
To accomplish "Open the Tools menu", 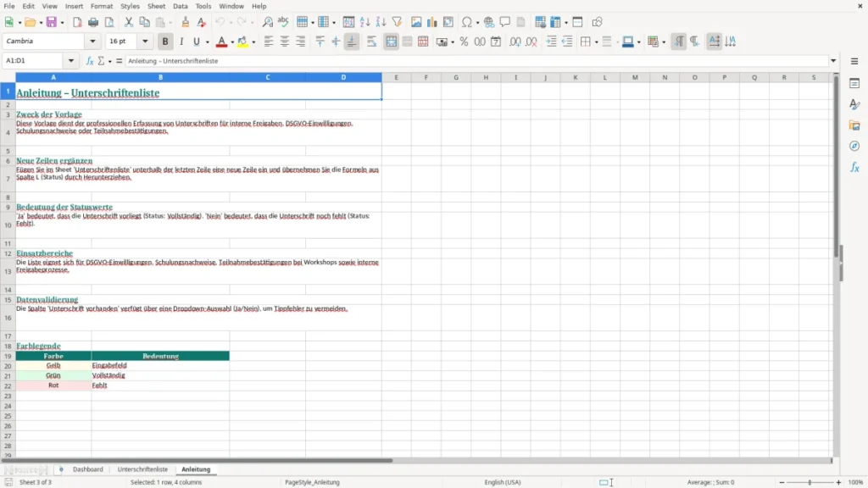I will 203,6.
